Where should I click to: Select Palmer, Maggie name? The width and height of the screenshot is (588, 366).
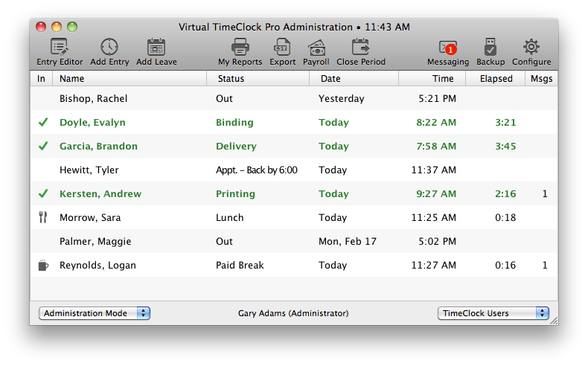click(x=95, y=242)
